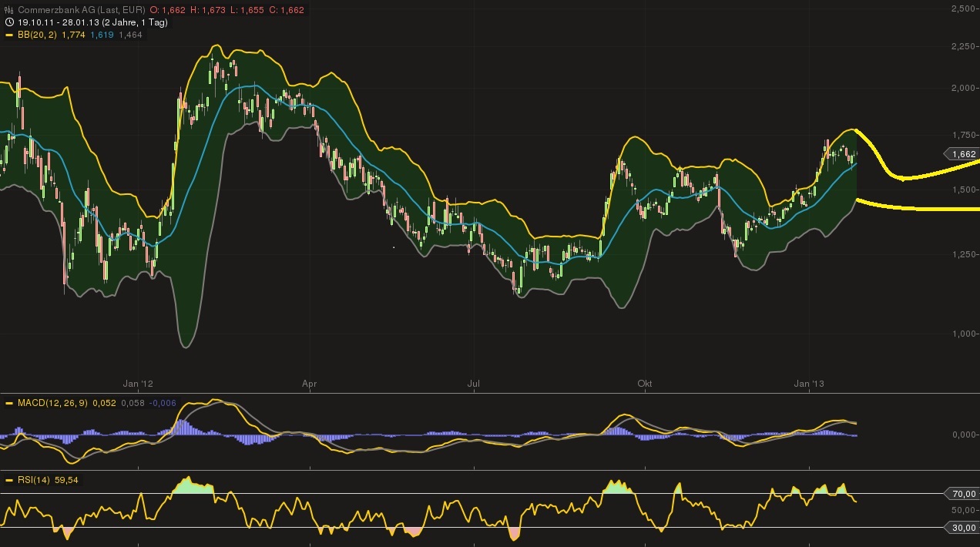Click the 1,000 price axis label
980x547 pixels.
[962, 334]
